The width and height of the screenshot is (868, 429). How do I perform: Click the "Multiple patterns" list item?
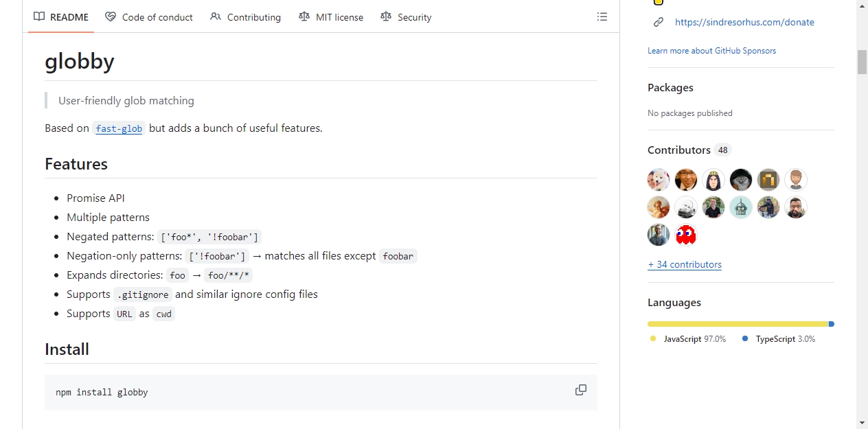coord(108,218)
